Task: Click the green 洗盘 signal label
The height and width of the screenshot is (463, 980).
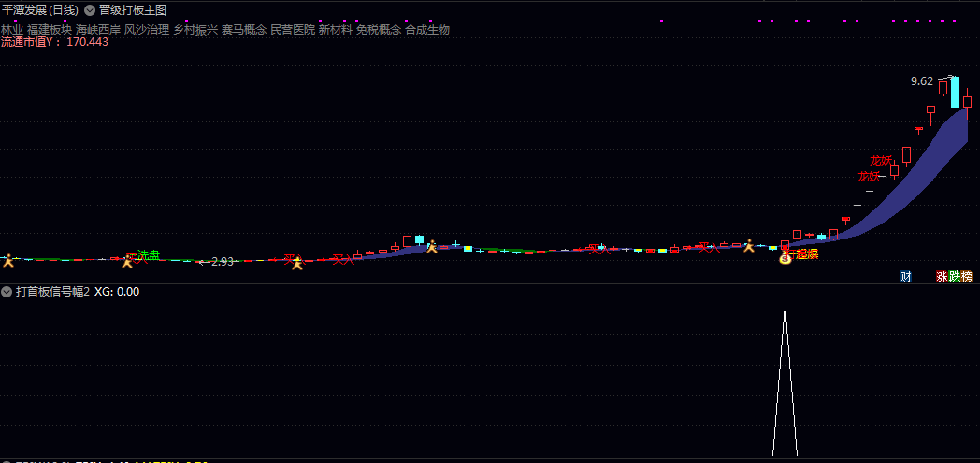Action: point(148,255)
